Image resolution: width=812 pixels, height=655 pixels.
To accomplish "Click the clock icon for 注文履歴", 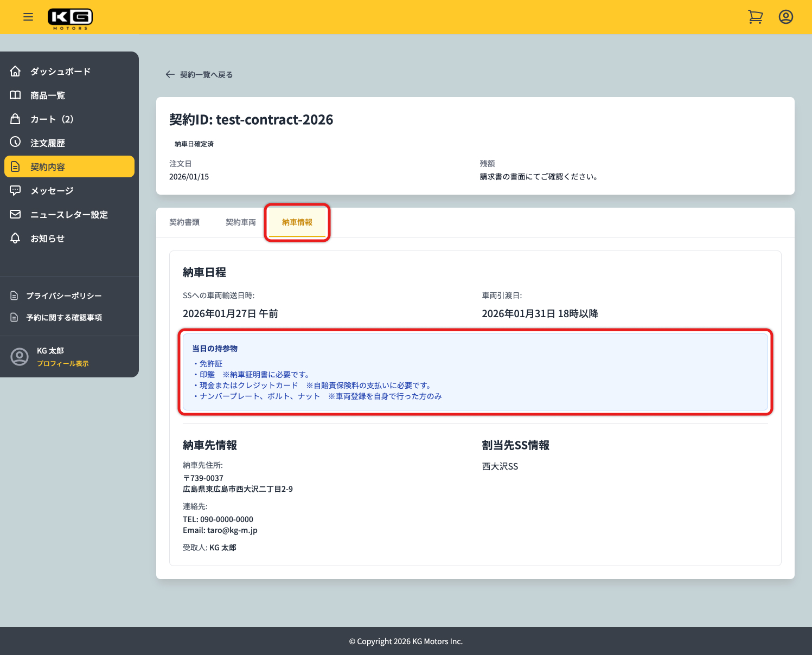I will (15, 143).
